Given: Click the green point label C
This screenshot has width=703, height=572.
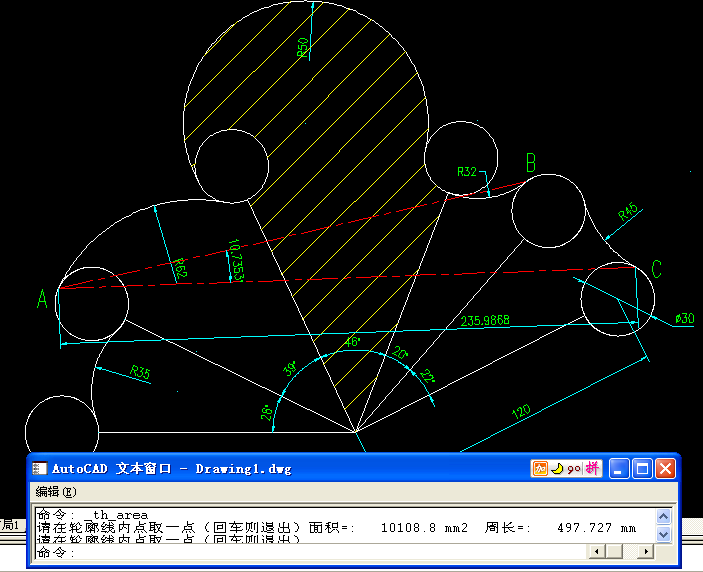Looking at the screenshot, I should click(657, 269).
